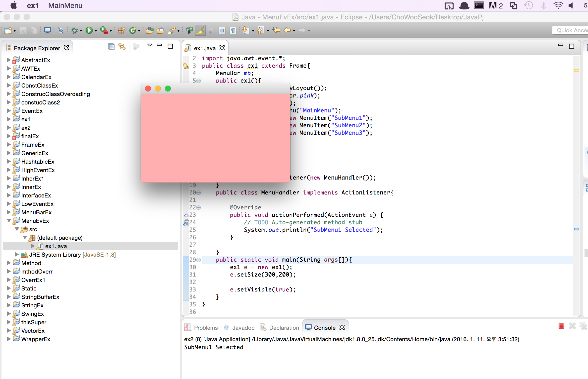Switch to the Problems tab
The image size is (588, 379).
coord(206,328)
